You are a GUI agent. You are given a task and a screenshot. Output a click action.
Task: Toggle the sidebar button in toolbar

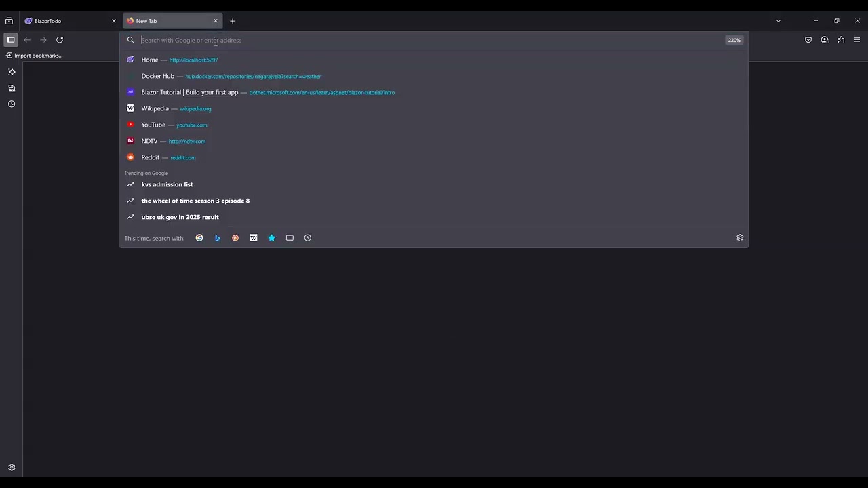11,40
